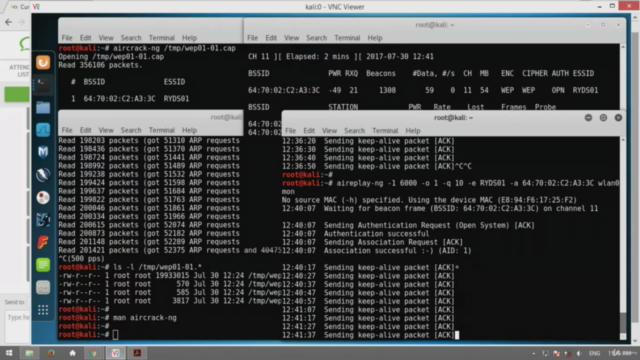Image resolution: width=640 pixels, height=360 pixels.
Task: Open Help menu in aircrack-ng terminal window
Action: pyautogui.click(x=189, y=38)
